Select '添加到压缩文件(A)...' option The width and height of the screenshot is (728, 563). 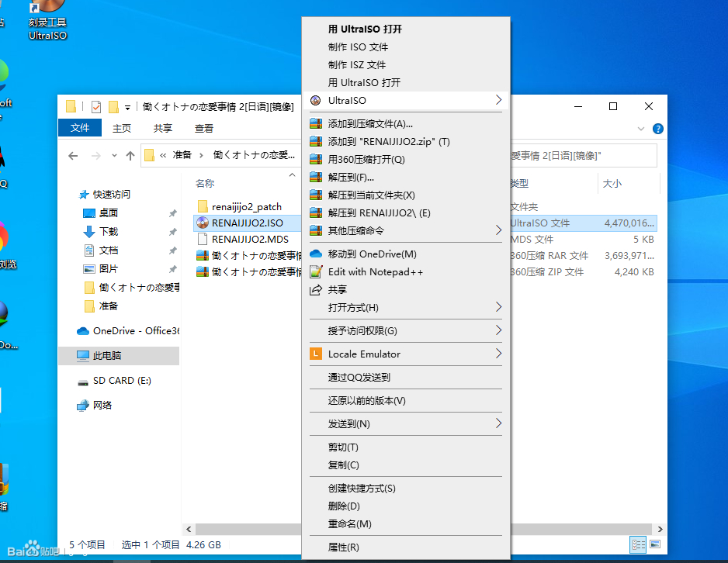pos(406,124)
